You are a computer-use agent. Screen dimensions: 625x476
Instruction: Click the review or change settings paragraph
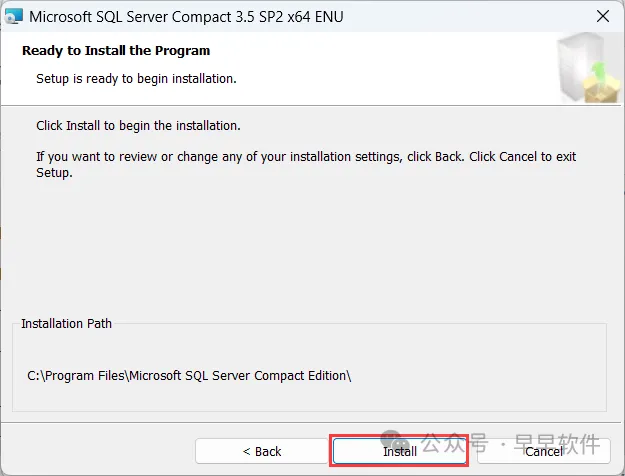coord(306,164)
